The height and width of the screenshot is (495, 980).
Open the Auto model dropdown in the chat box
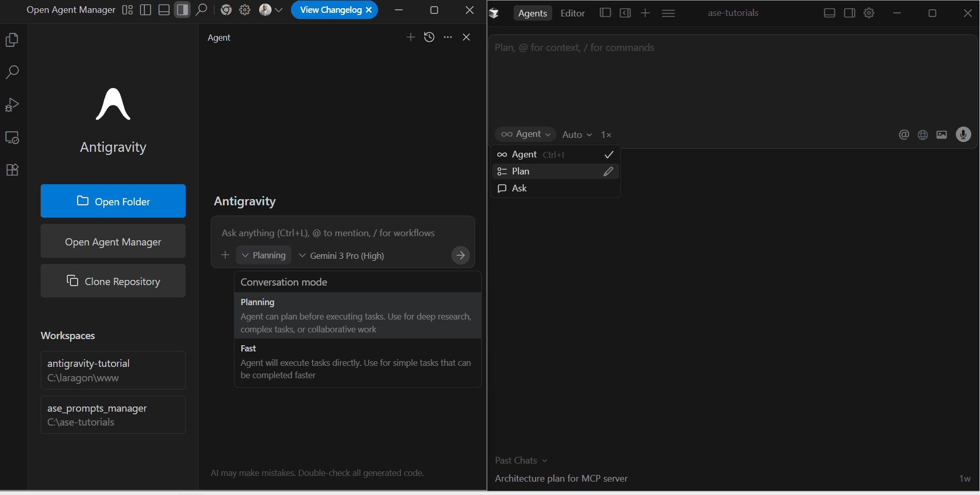tap(577, 134)
